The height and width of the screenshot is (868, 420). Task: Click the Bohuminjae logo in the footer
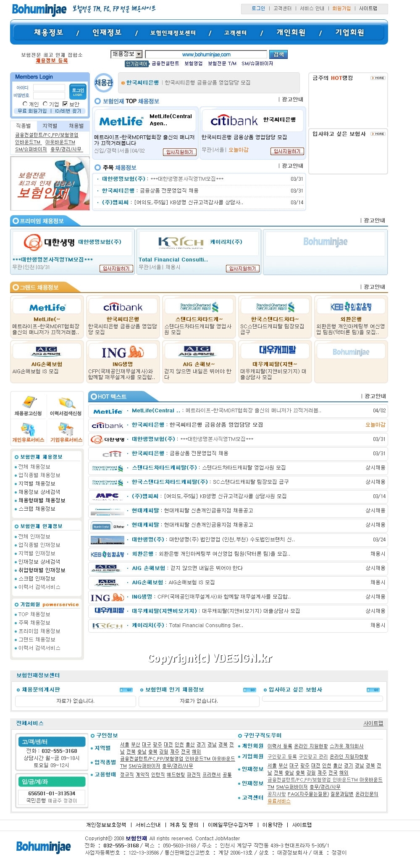pos(43,846)
